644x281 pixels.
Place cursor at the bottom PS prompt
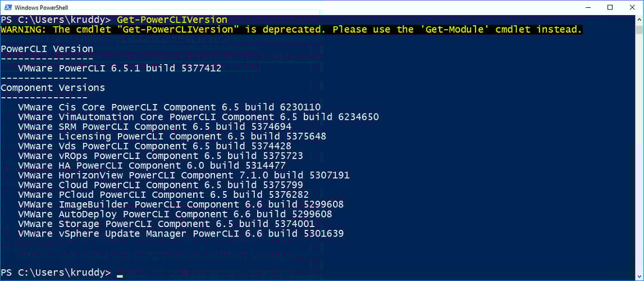pyautogui.click(x=120, y=273)
